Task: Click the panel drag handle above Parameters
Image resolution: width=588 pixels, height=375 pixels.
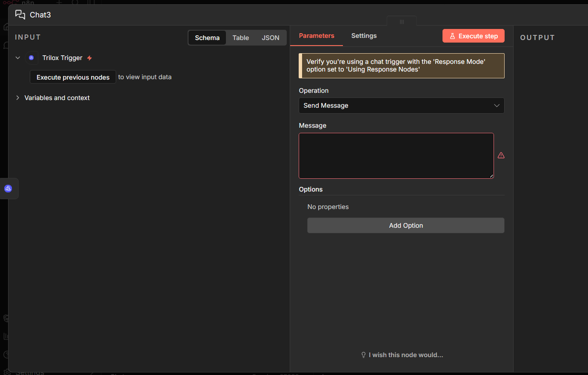Action: [x=402, y=22]
